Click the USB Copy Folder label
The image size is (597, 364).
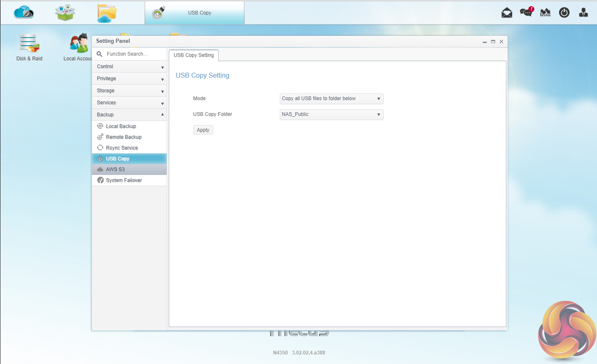click(212, 114)
